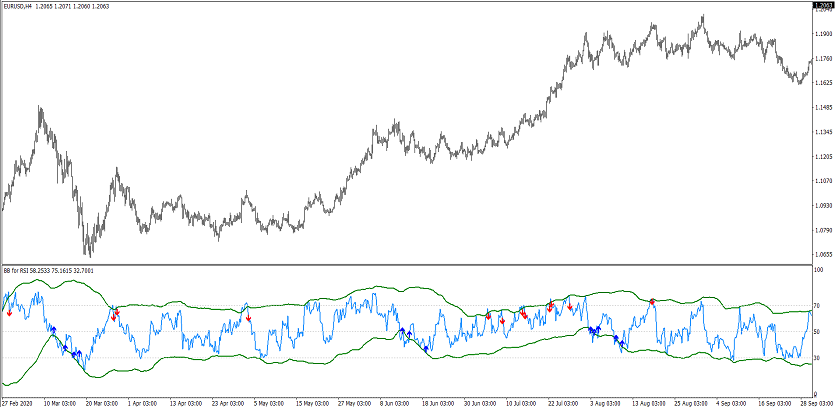835x407 pixels.
Task: Click the red arrow pair near 1 Apr
Action: 115,314
